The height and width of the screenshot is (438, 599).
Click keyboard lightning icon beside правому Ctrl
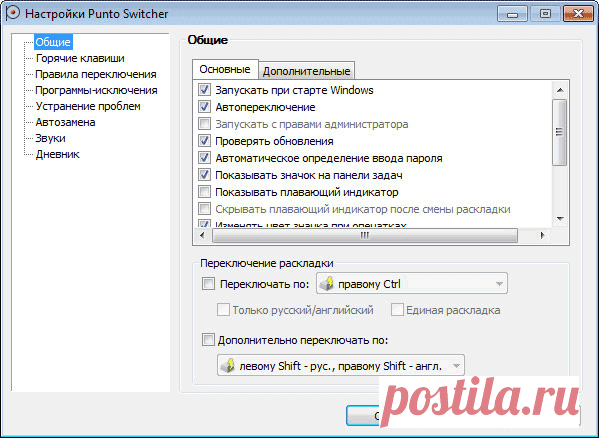(326, 284)
